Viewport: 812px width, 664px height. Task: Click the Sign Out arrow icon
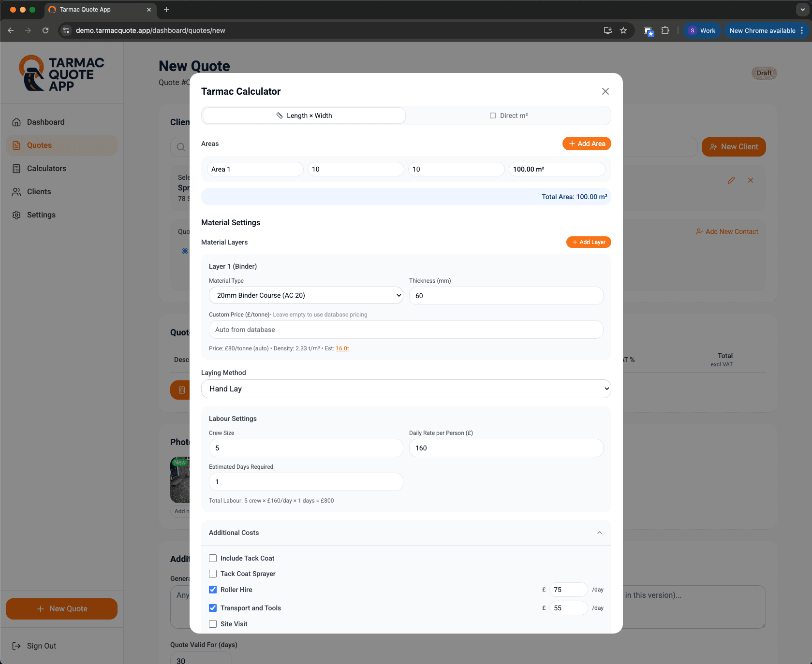(16, 646)
